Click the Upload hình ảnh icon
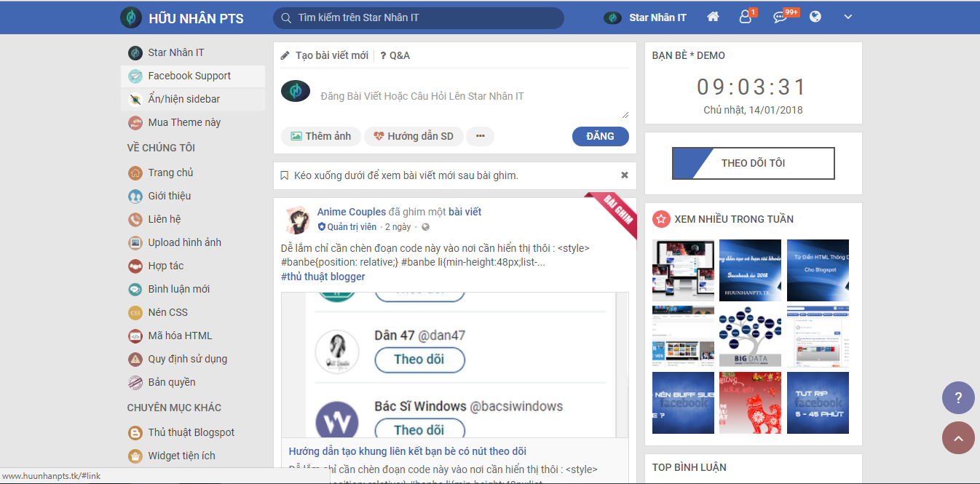 (x=135, y=242)
